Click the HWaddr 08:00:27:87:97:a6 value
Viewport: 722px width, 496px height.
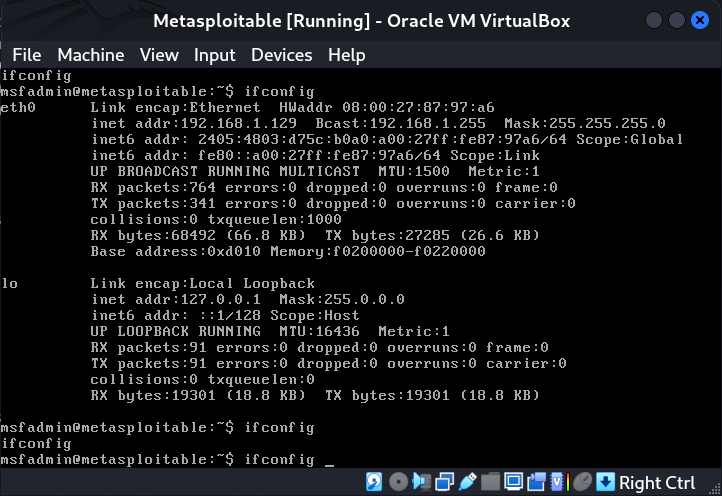pos(387,107)
